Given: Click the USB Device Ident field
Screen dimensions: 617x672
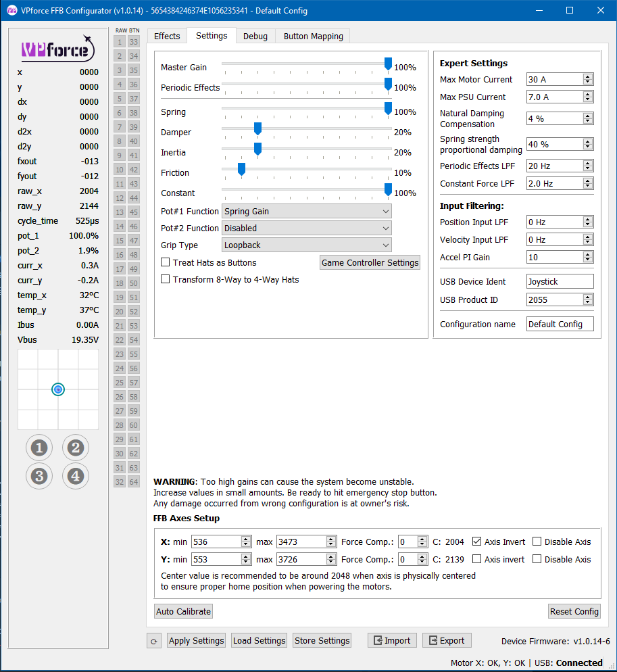Looking at the screenshot, I should tap(560, 281).
